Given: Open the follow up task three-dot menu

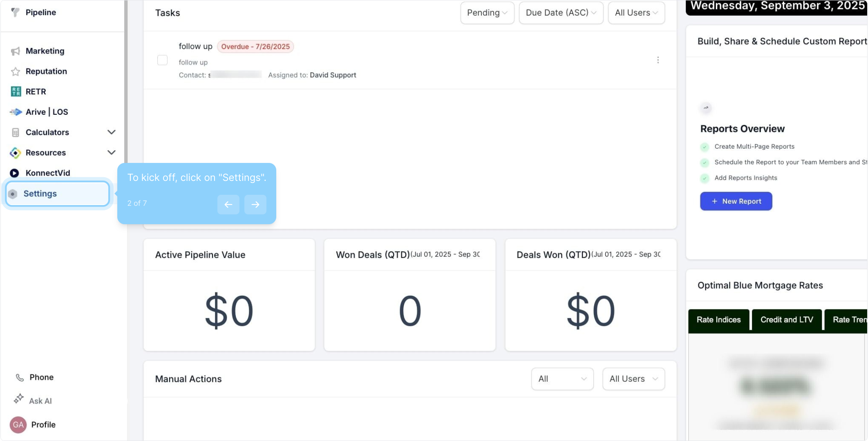Looking at the screenshot, I should point(658,60).
